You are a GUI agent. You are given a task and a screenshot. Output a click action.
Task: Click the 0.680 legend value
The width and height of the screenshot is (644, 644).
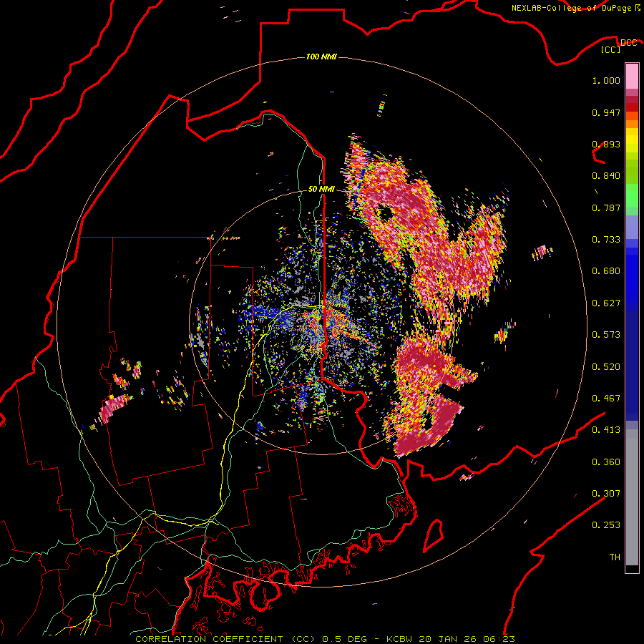point(606,271)
